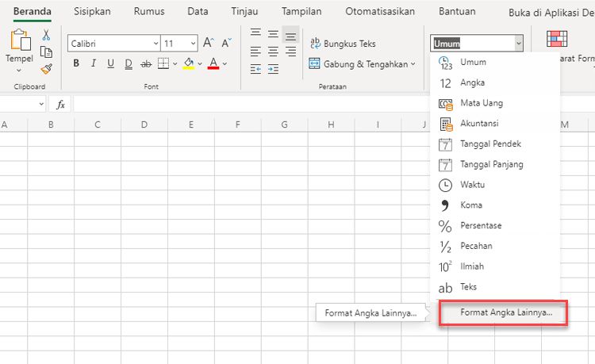This screenshot has width=595, height=364.
Task: Click the Borders icon
Action: (x=163, y=63)
